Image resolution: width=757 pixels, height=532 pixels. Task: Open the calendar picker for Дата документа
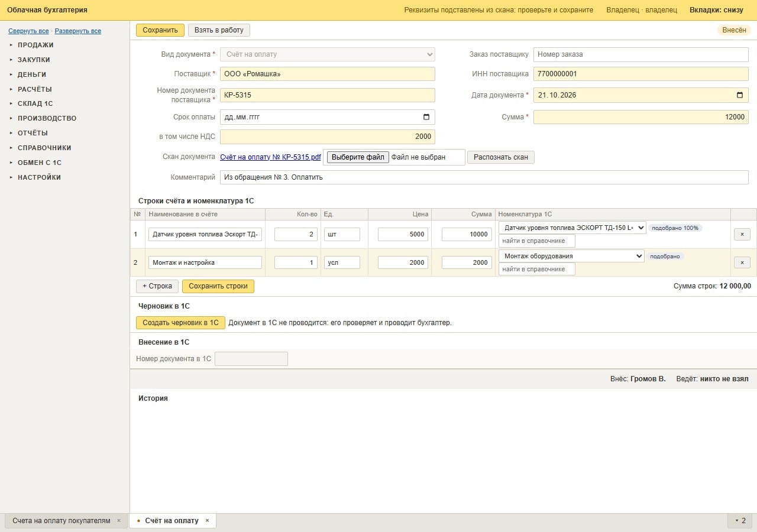tap(740, 95)
